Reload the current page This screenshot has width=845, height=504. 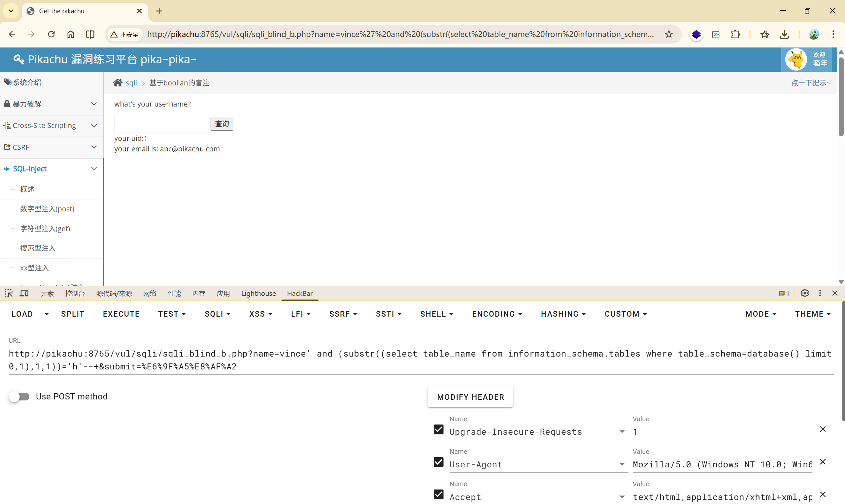pos(51,34)
